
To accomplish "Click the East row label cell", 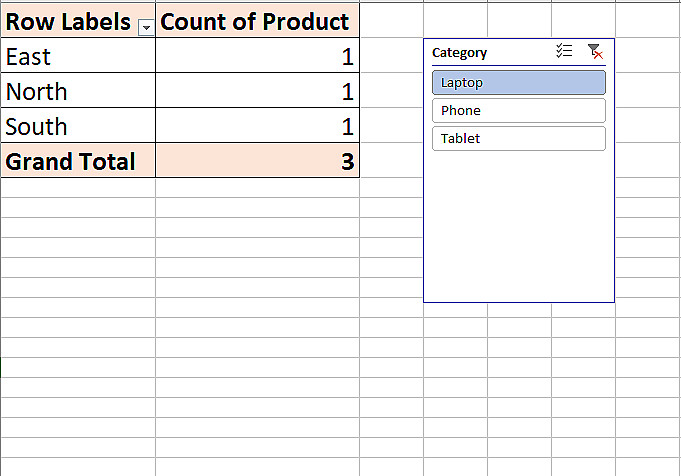I will pyautogui.click(x=78, y=57).
